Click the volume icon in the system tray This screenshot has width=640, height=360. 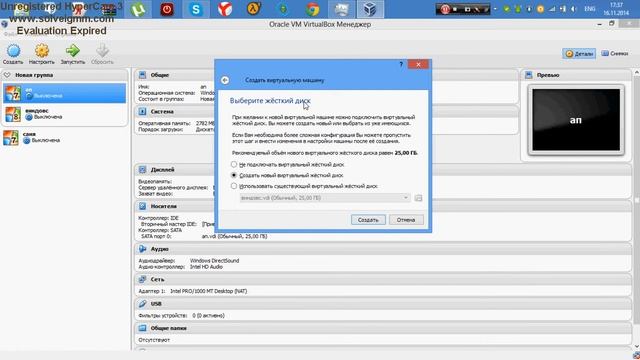tap(573, 9)
